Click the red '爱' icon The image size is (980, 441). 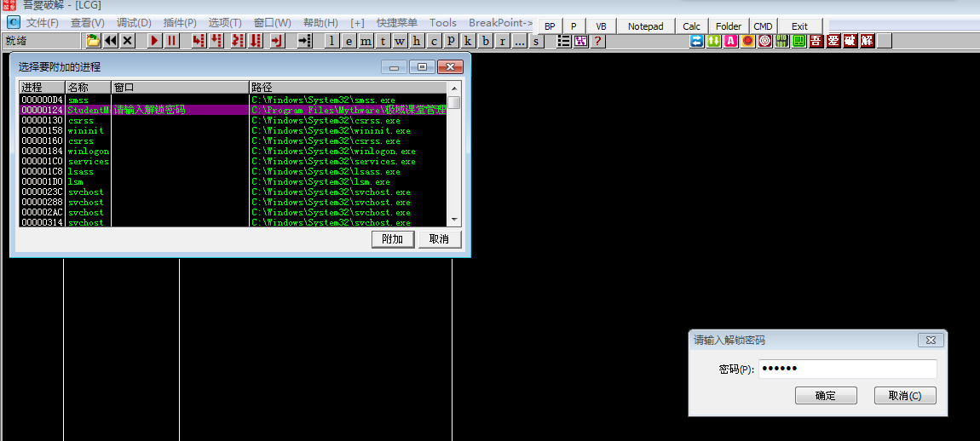pyautogui.click(x=833, y=41)
